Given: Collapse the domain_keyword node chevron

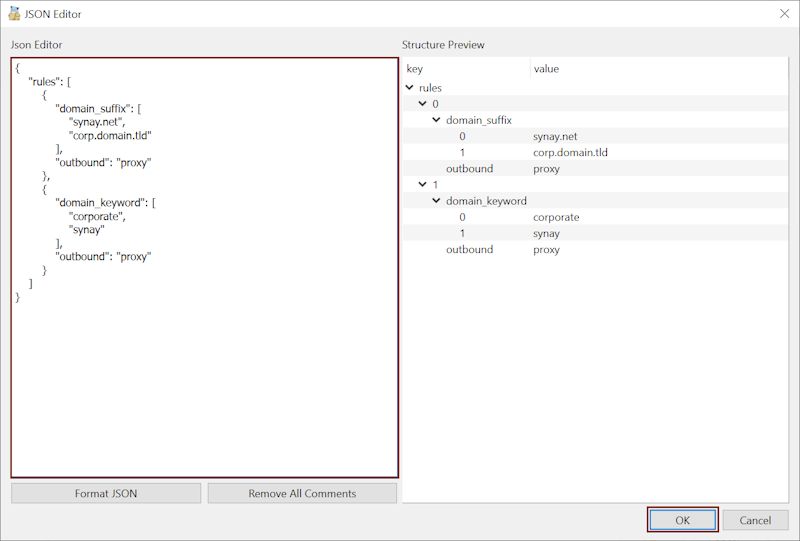Looking at the screenshot, I should point(437,201).
